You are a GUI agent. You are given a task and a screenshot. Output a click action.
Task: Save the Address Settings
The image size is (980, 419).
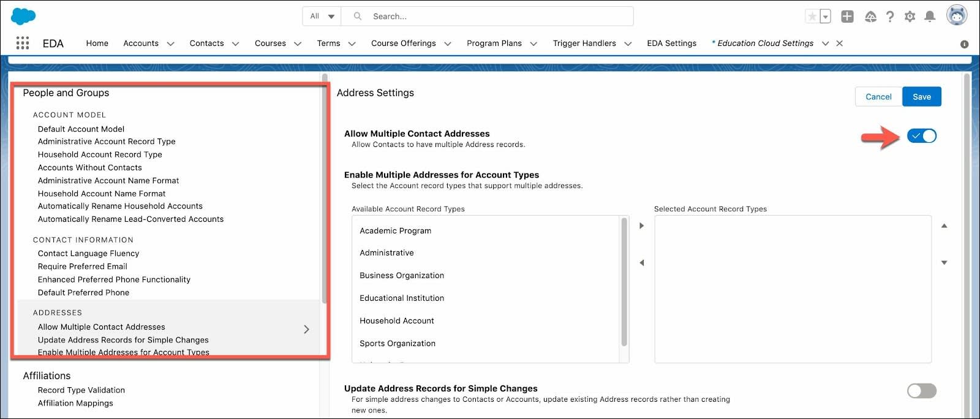point(922,97)
